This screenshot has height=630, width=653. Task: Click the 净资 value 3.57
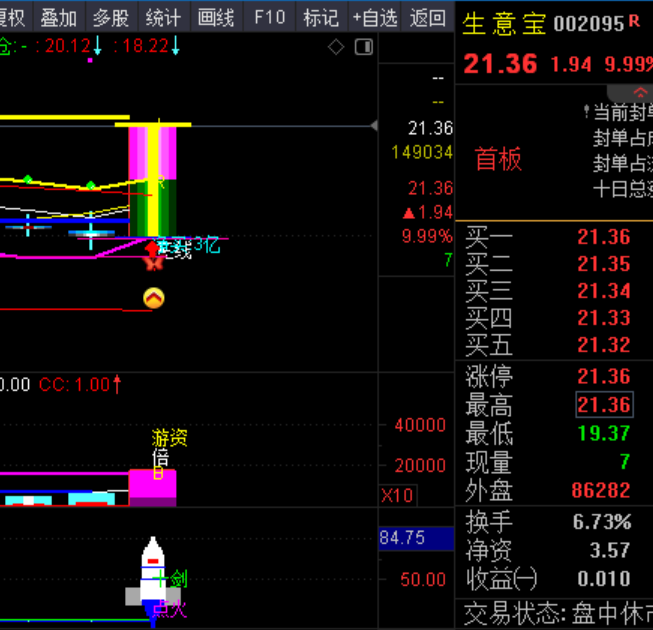(x=610, y=550)
